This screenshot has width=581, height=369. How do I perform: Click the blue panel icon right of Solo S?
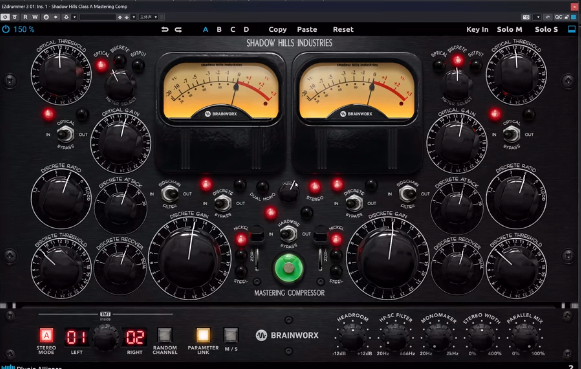coord(572,29)
